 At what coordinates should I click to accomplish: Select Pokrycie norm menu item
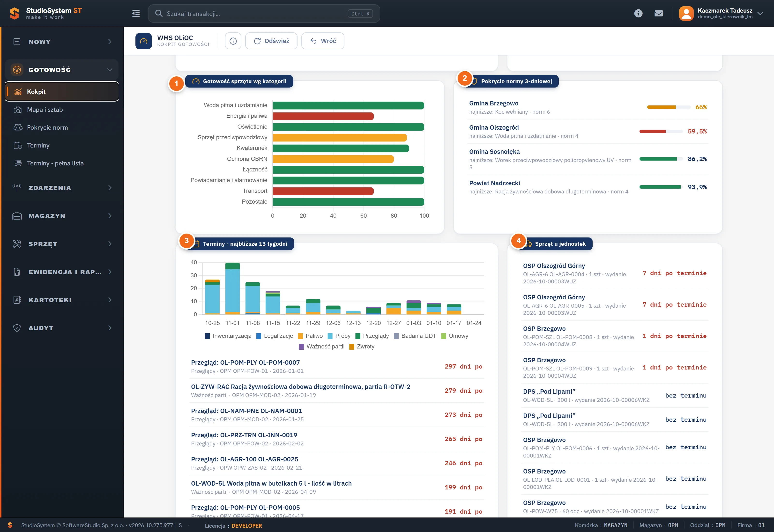click(x=62, y=127)
